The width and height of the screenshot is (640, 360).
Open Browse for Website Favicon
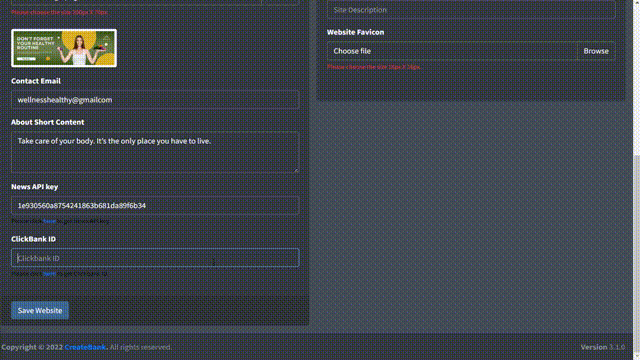pyautogui.click(x=596, y=51)
